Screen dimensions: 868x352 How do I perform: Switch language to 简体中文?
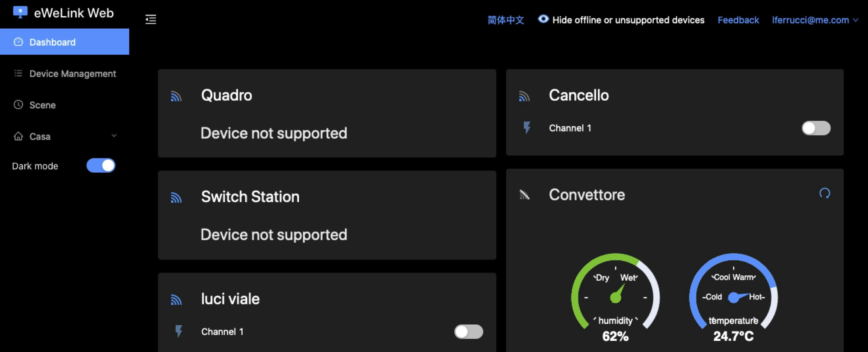pos(505,20)
